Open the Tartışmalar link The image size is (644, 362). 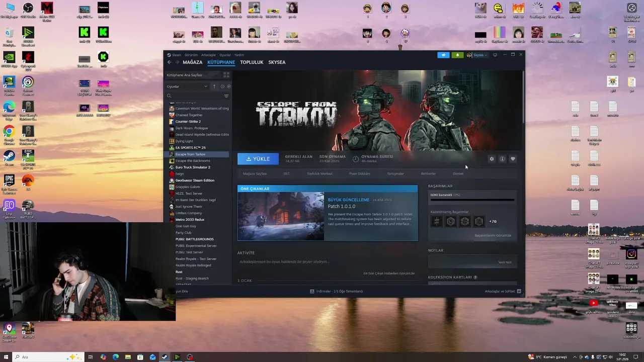click(395, 173)
